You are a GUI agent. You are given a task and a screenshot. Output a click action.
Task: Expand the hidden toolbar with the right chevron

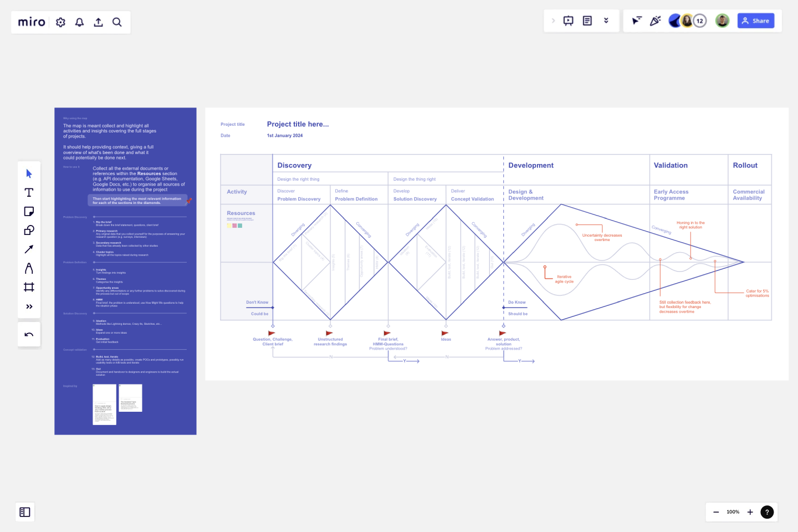point(554,21)
